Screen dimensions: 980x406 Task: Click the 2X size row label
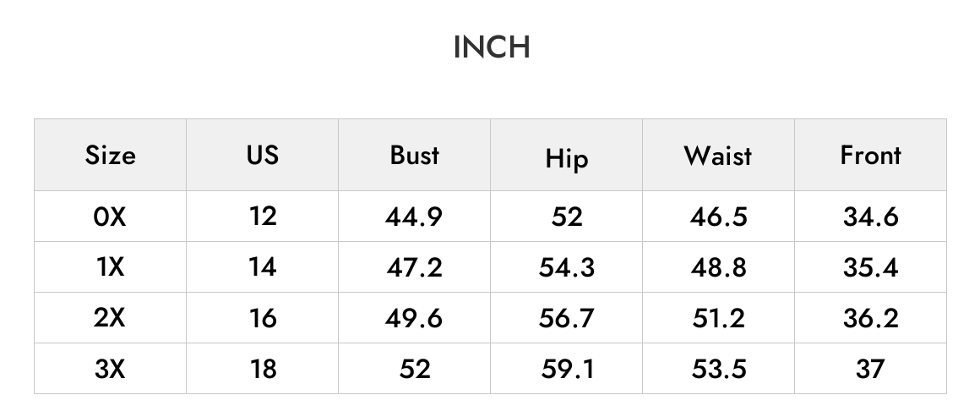(x=110, y=318)
